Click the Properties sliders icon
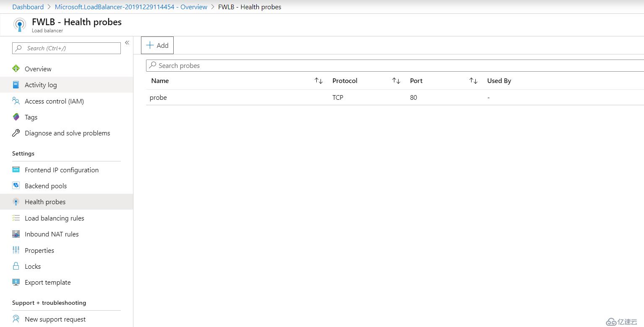Viewport: 644px width, 327px height. pyautogui.click(x=16, y=250)
